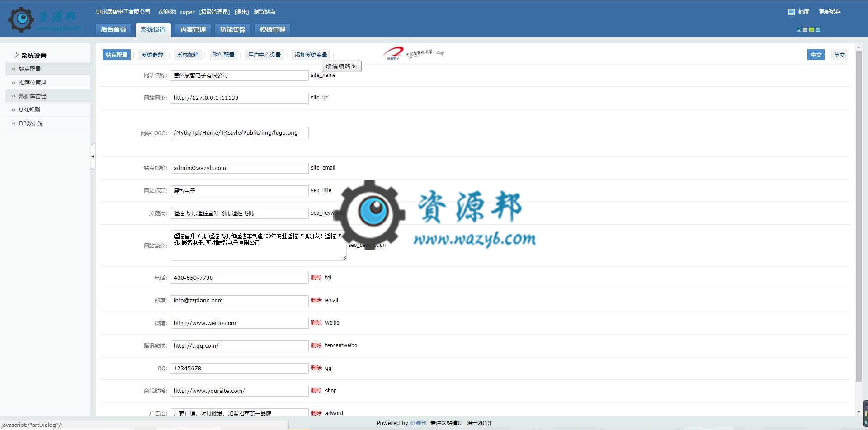The width and height of the screenshot is (868, 430).
Task: Open 推荐位管理 in the sidebar
Action: 48,82
